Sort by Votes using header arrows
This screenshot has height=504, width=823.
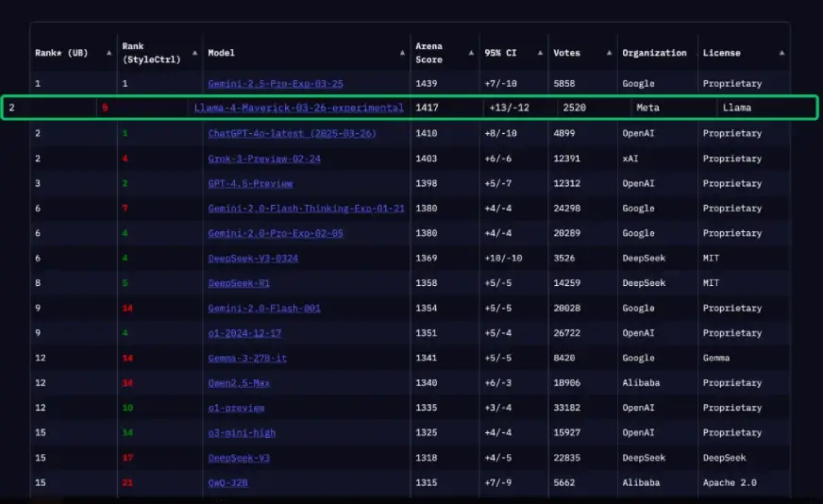pos(610,53)
